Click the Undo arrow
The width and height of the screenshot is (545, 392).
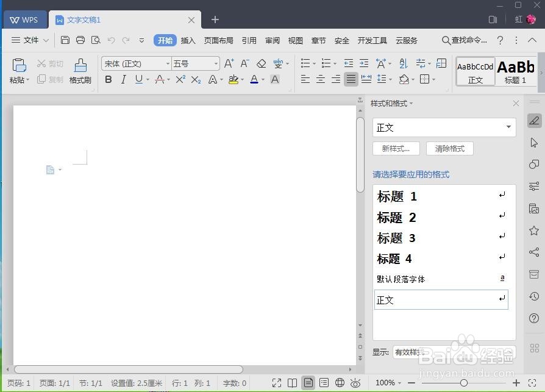click(x=111, y=40)
